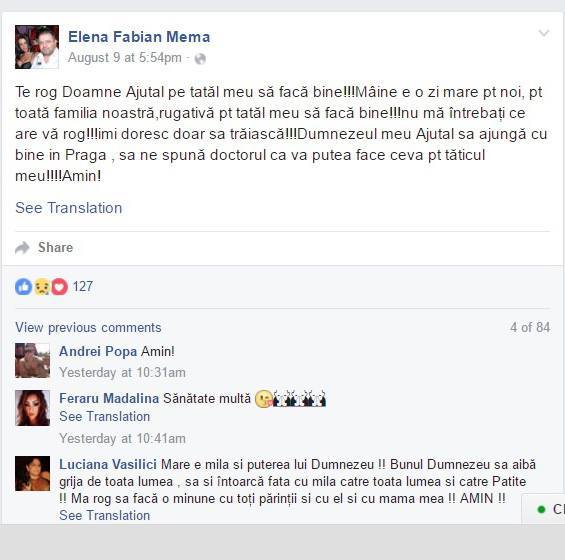The width and height of the screenshot is (565, 560).
Task: Click the red heart reaction icon
Action: [x=60, y=287]
